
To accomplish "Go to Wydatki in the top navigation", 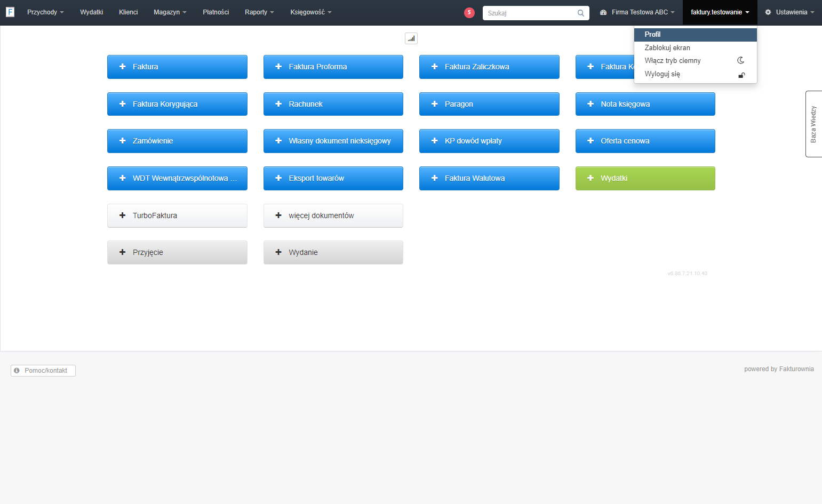I will [92, 12].
